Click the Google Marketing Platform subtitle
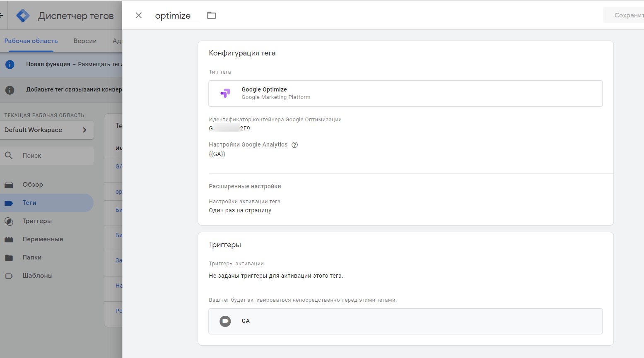The height and width of the screenshot is (358, 644). coord(276,97)
